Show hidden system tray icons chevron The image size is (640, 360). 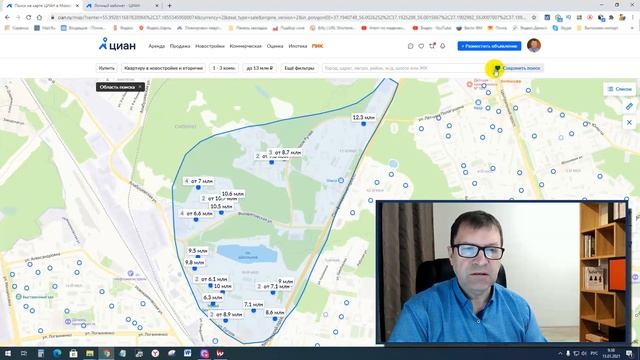(560, 353)
